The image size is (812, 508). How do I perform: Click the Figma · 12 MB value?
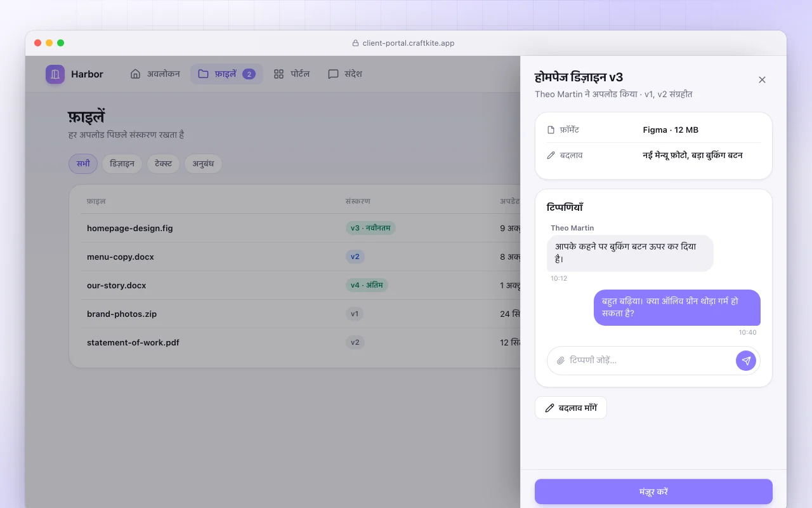[671, 130]
